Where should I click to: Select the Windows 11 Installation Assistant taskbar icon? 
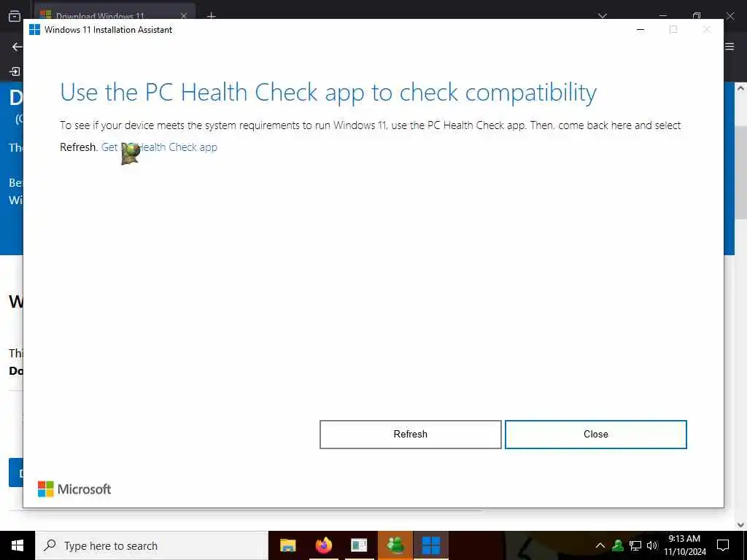tap(431, 545)
